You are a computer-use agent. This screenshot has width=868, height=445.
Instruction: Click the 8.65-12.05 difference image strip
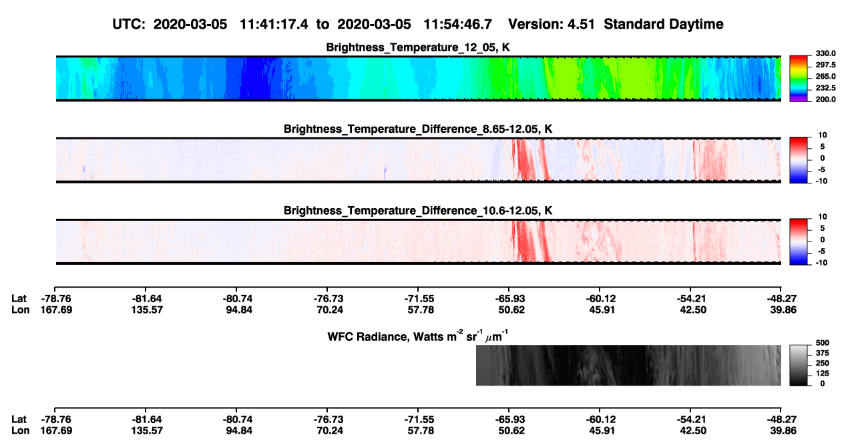(x=418, y=159)
